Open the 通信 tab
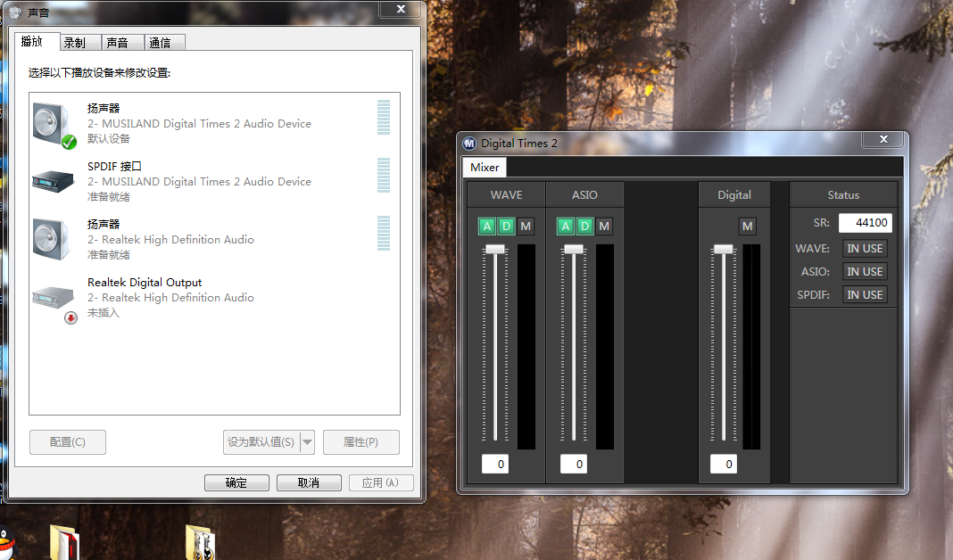The height and width of the screenshot is (560, 953). coord(161,43)
